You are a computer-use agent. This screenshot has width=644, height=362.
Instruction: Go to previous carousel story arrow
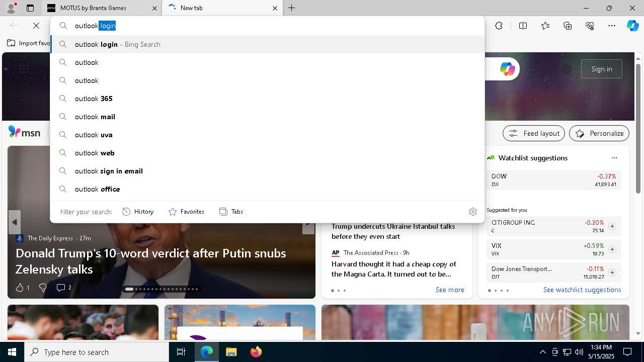coord(15,222)
